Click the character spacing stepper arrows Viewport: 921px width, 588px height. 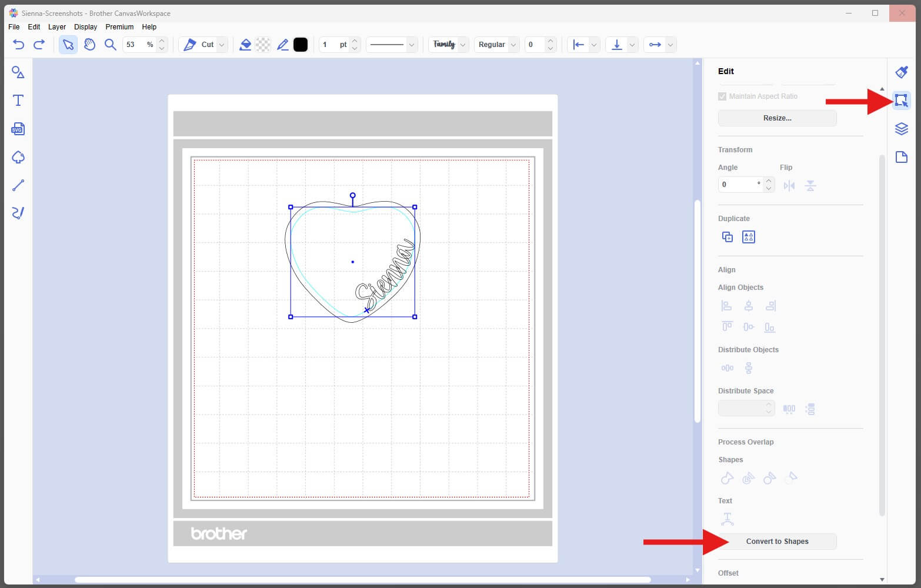(550, 45)
